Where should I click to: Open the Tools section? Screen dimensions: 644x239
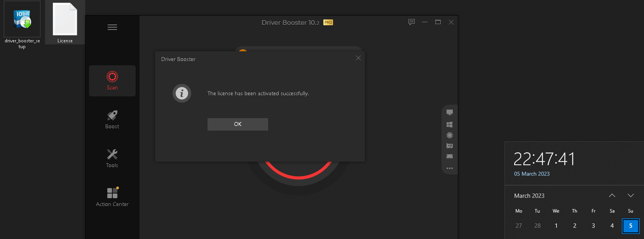[x=112, y=159]
